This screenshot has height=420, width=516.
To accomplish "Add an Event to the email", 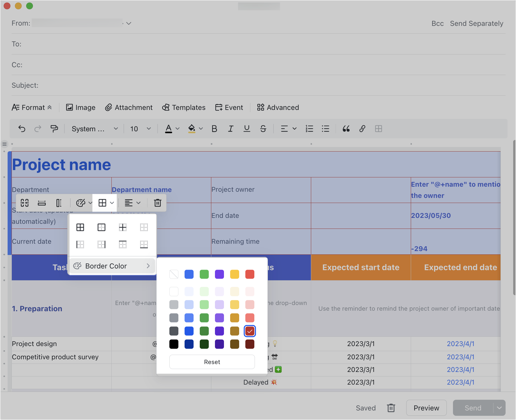I will [x=229, y=107].
